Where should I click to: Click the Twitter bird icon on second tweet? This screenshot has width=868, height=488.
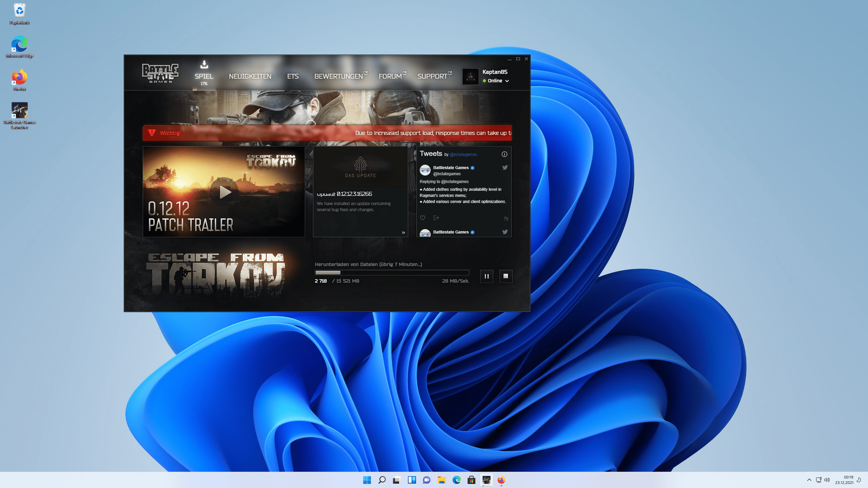click(505, 232)
